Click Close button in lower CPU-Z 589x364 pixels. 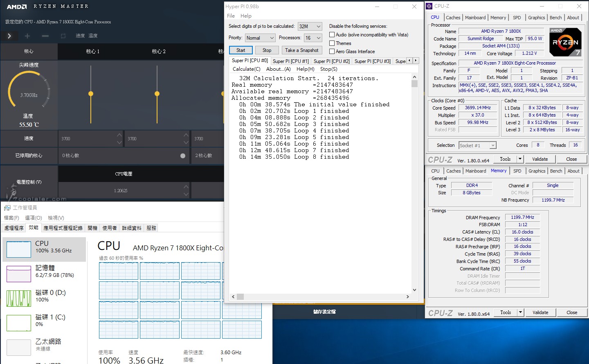pyautogui.click(x=572, y=312)
